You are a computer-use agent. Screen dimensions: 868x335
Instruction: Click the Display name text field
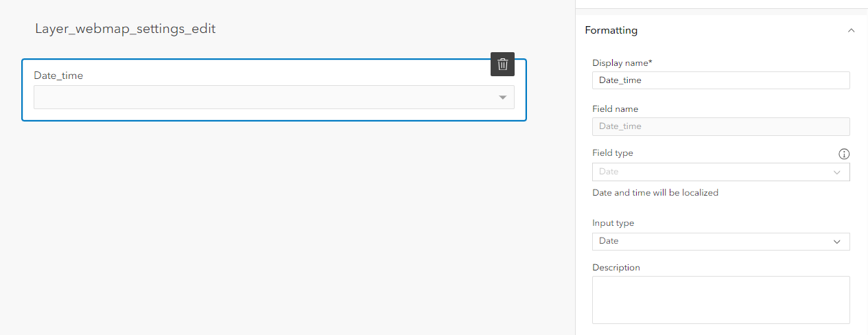tap(720, 80)
